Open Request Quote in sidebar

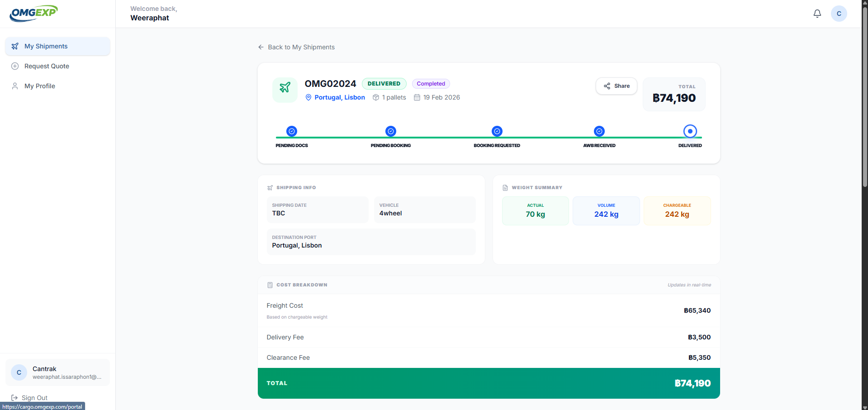point(57,66)
